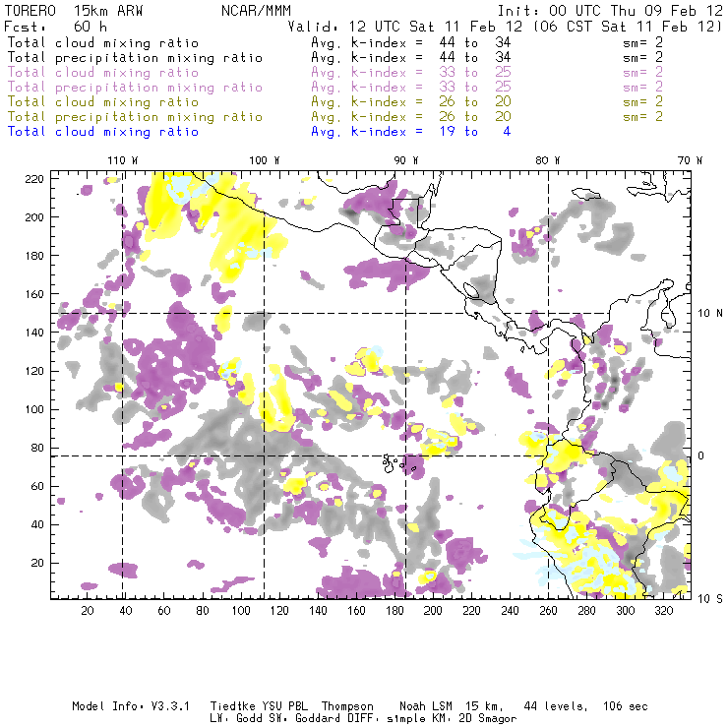This screenshot has width=728, height=728.
Task: Click the '0' equator latitude label
Action: click(701, 455)
